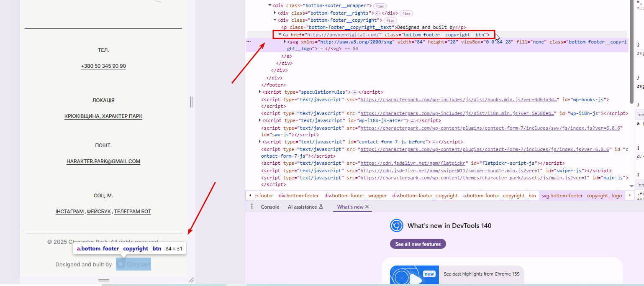Expand the ellipsis in wp-i18n-js-after script
The width and height of the screenshot is (644, 286).
(x=412, y=121)
